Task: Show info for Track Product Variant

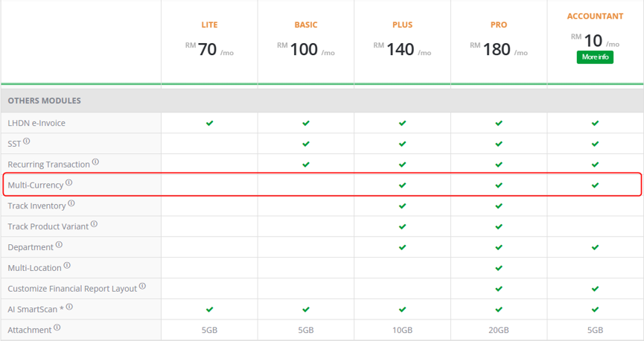Action: [x=94, y=224]
